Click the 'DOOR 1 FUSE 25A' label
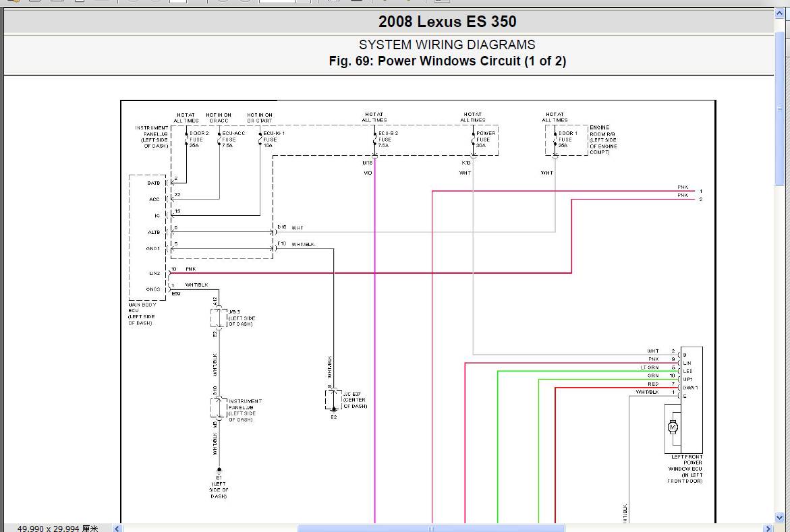790x532 pixels. coord(568,139)
